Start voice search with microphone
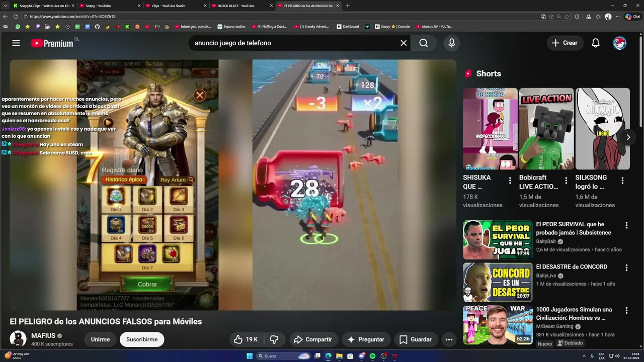The width and height of the screenshot is (644, 362). click(x=451, y=43)
